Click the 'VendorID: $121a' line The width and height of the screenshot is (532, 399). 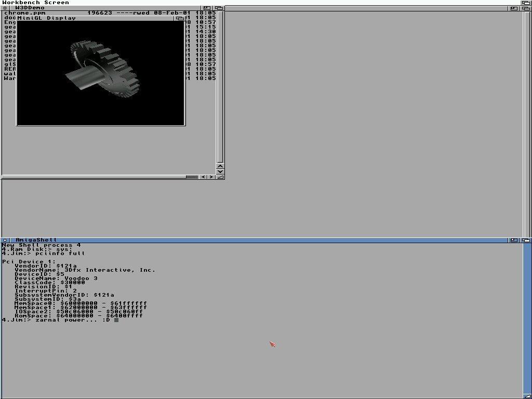[46, 265]
